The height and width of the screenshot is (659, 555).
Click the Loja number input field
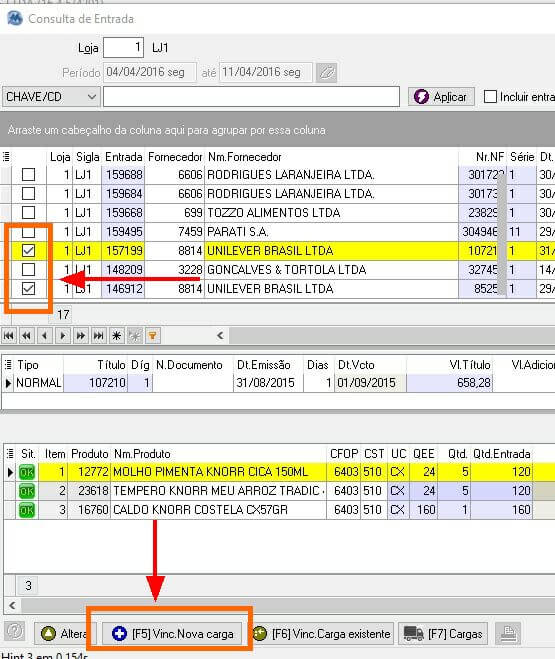coord(124,47)
